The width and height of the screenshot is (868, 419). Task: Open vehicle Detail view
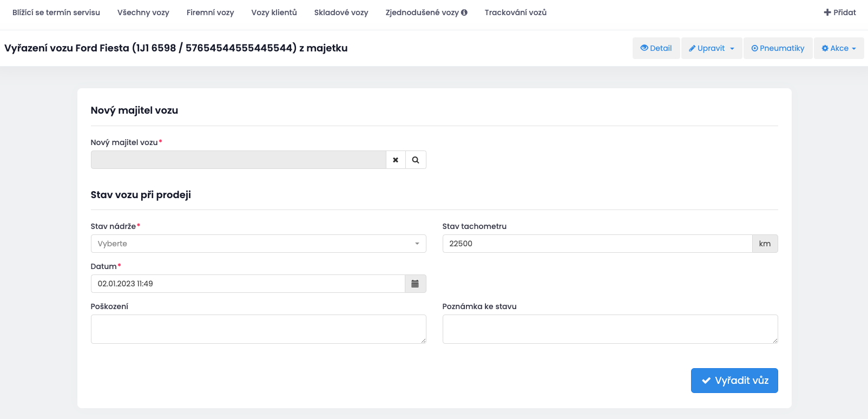(656, 48)
